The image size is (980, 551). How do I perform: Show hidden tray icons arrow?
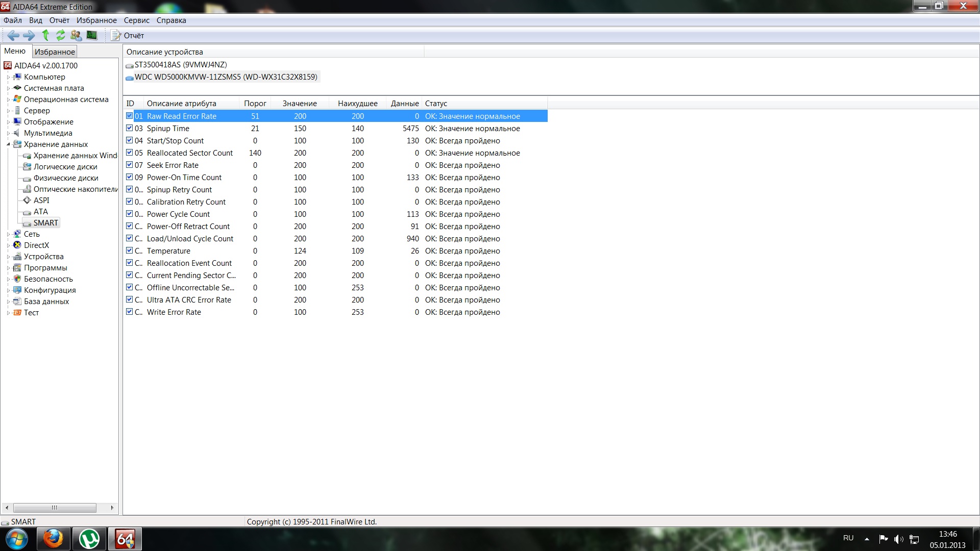tap(867, 539)
